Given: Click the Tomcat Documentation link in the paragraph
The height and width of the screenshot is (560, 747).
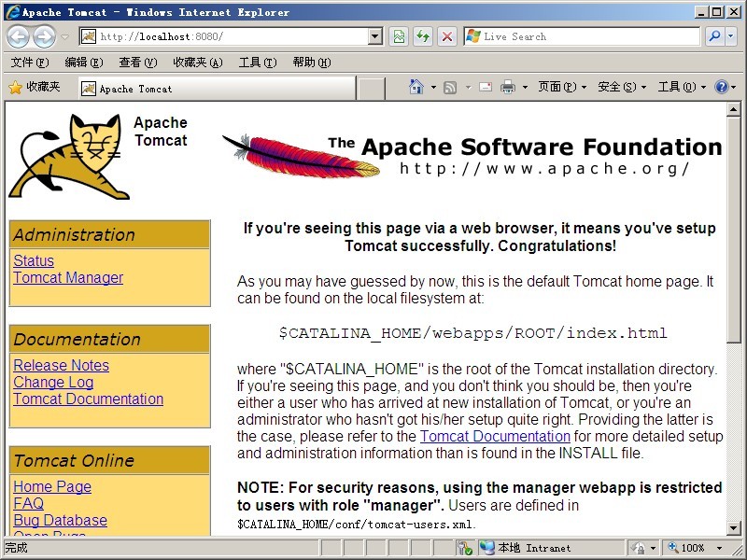Looking at the screenshot, I should click(x=495, y=436).
